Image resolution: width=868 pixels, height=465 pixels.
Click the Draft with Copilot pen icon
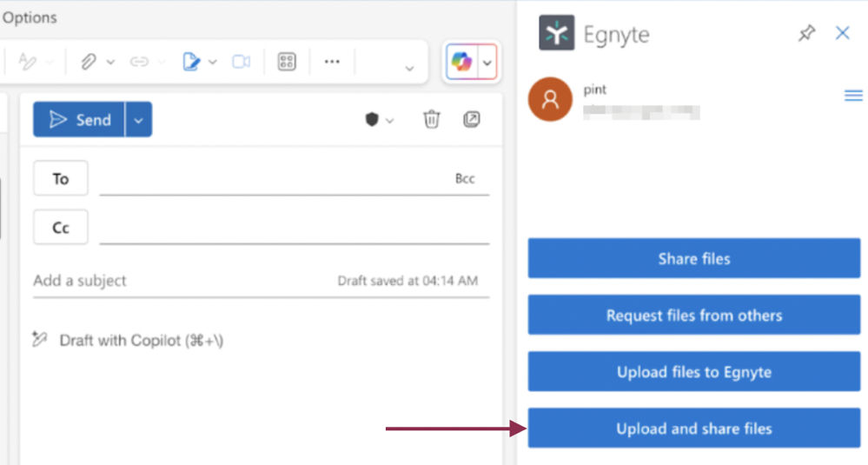pos(40,339)
